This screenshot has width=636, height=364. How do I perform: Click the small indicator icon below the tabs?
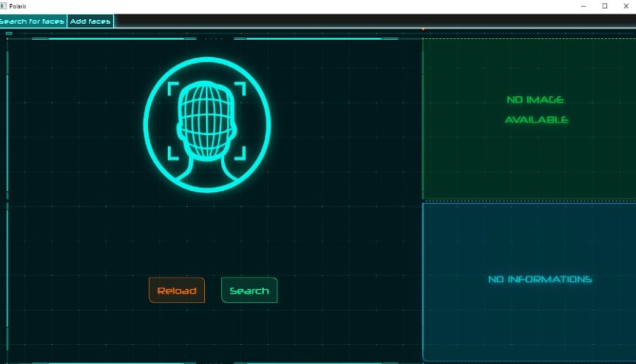[x=9, y=33]
